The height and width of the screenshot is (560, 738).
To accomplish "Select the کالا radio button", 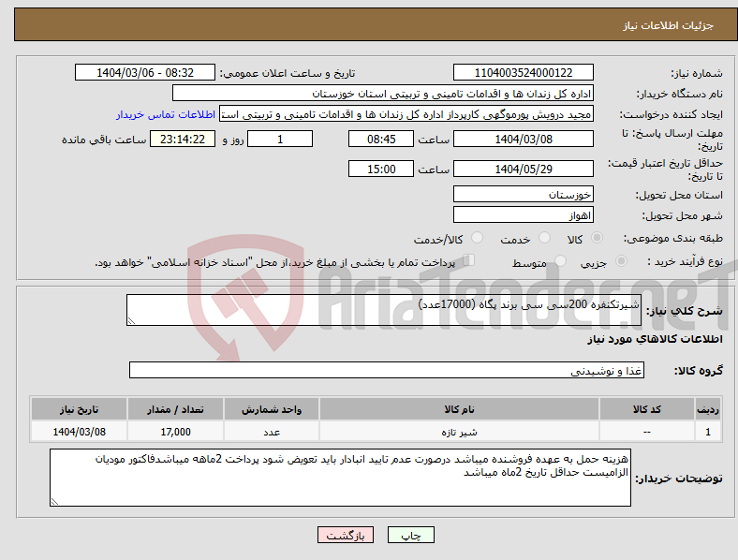I will click(597, 238).
